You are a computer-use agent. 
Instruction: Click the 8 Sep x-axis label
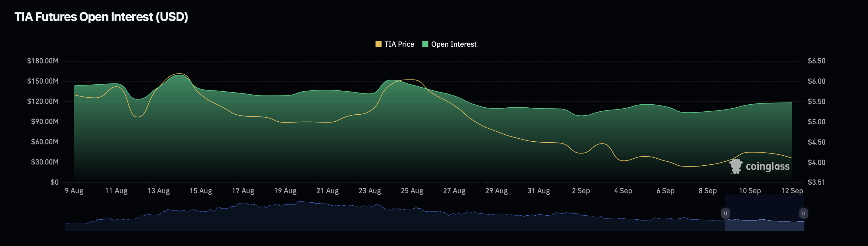707,191
